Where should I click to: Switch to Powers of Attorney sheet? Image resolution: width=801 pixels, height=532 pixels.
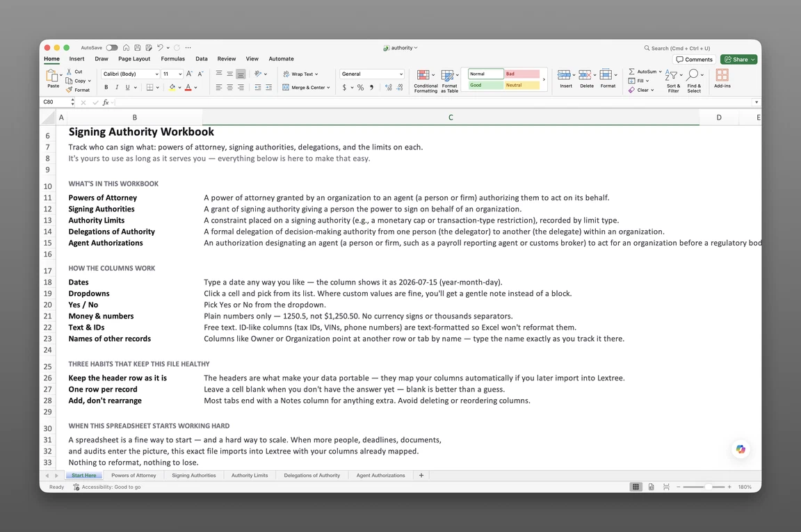pyautogui.click(x=133, y=475)
